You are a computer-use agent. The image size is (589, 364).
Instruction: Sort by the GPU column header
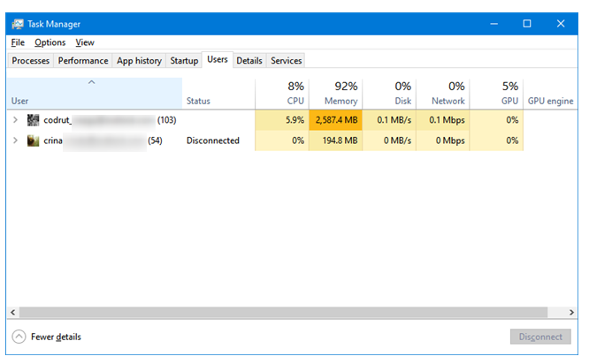pyautogui.click(x=497, y=94)
